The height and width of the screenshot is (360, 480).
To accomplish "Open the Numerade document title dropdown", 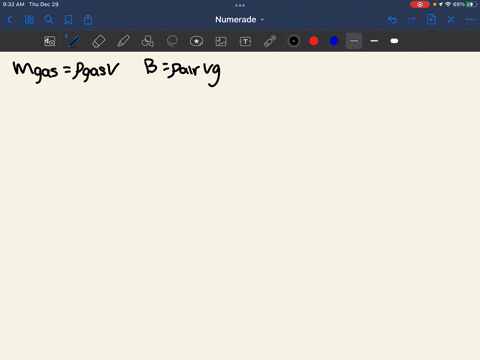I will [x=240, y=20].
